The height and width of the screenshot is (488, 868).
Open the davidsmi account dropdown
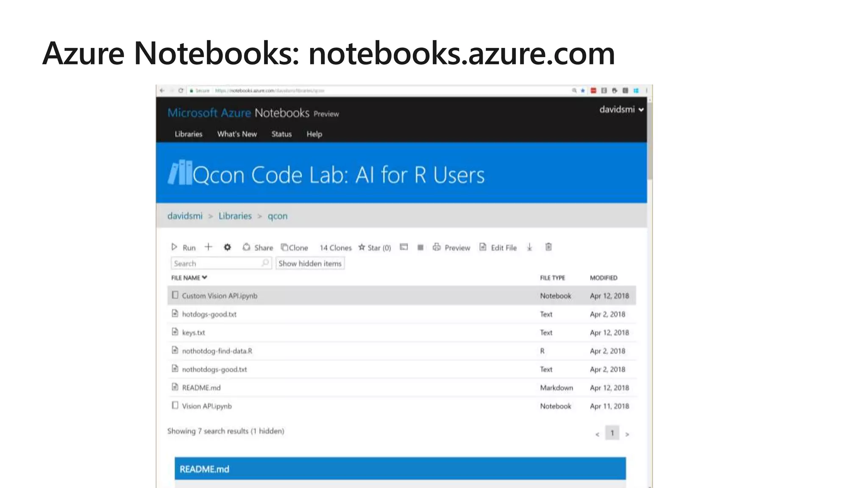coord(621,110)
